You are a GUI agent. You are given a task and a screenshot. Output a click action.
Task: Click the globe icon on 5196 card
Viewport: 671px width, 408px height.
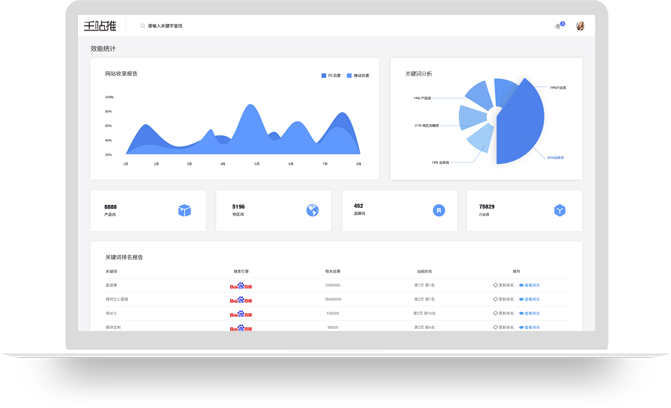click(312, 210)
